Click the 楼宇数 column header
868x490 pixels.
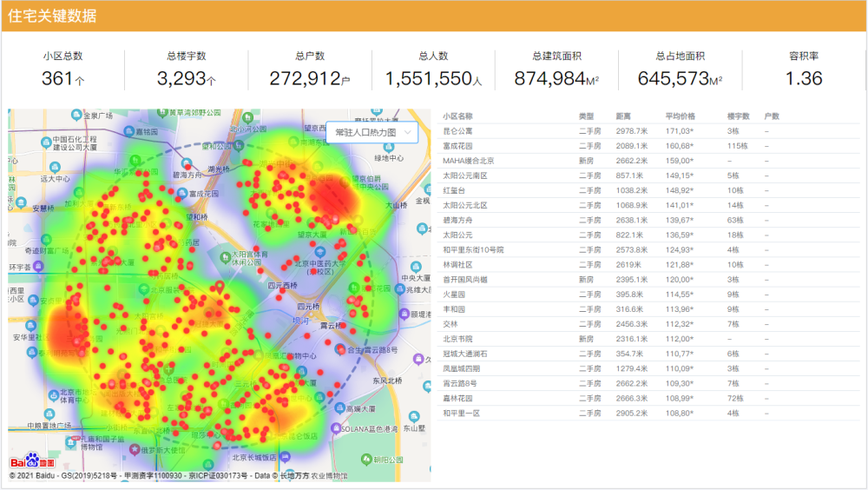[739, 116]
